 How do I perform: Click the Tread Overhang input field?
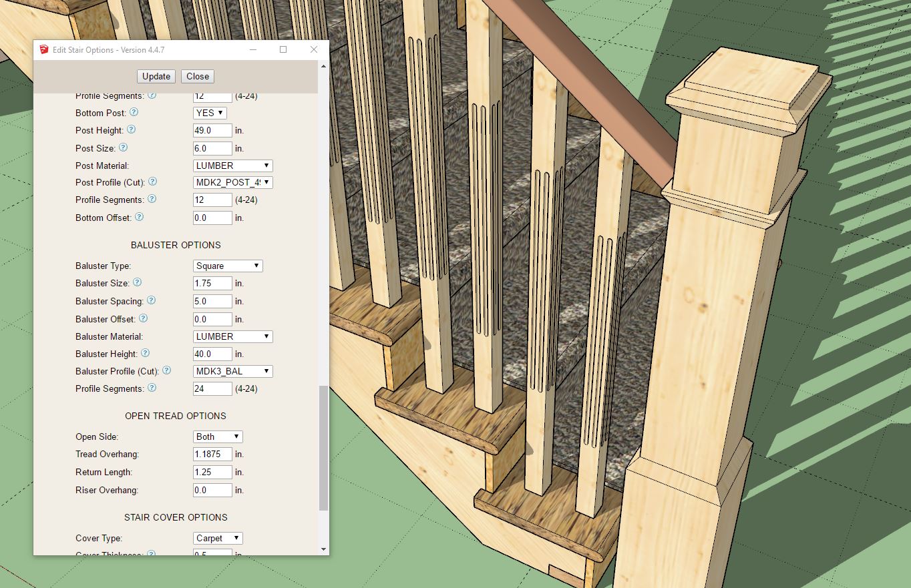[212, 455]
